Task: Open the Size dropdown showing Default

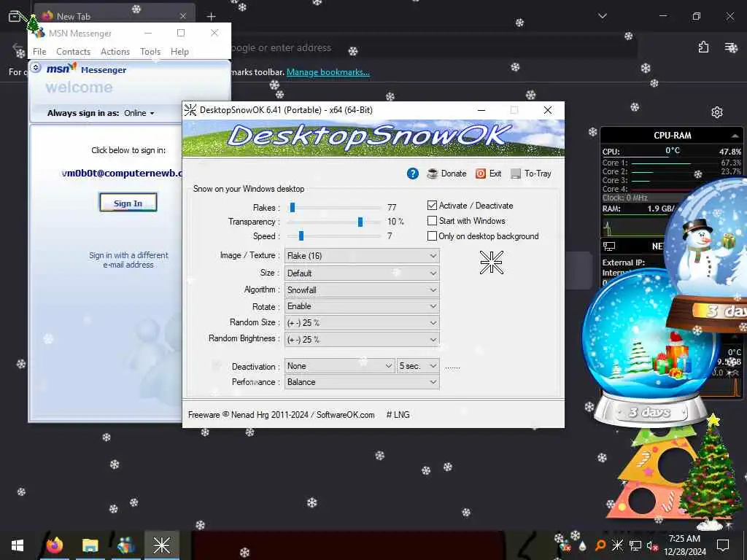Action: 362,273
